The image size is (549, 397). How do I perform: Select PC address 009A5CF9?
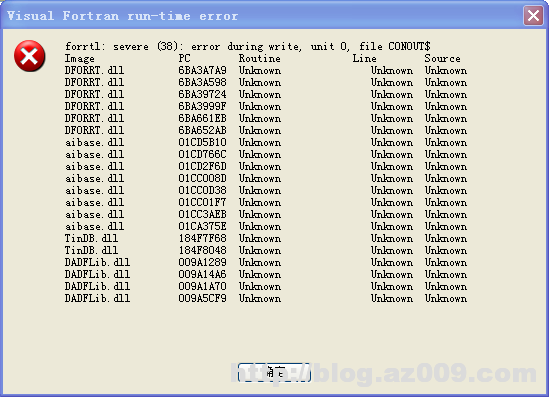(x=202, y=298)
